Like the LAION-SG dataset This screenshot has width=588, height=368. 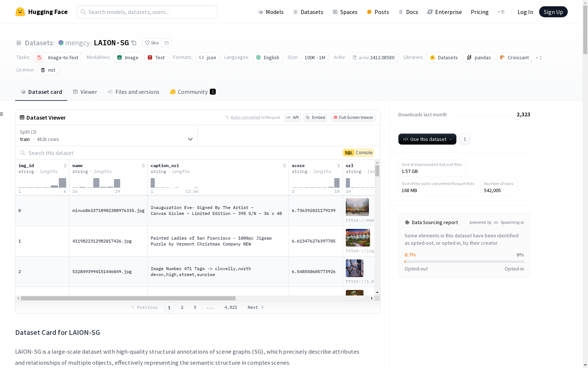(x=152, y=43)
